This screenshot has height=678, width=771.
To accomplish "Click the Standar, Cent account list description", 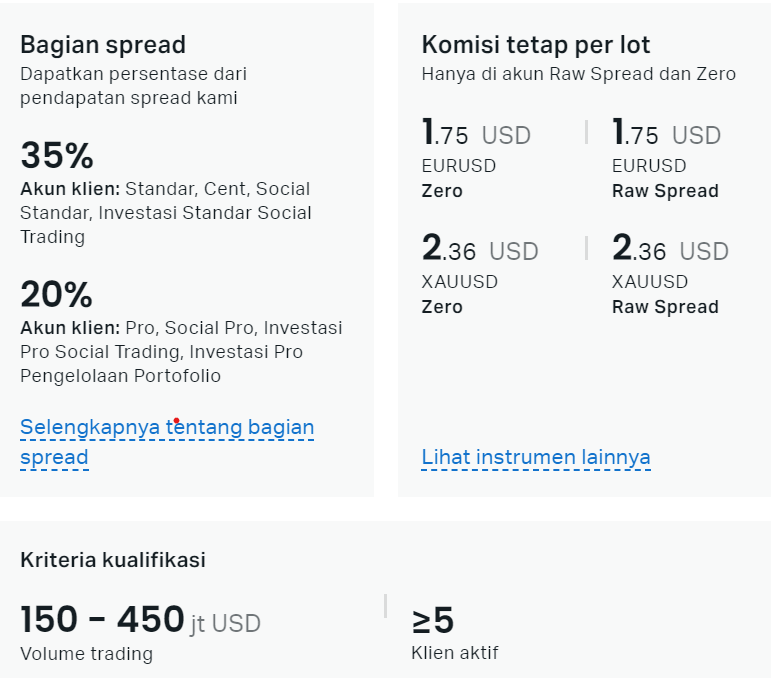I will 166,213.
